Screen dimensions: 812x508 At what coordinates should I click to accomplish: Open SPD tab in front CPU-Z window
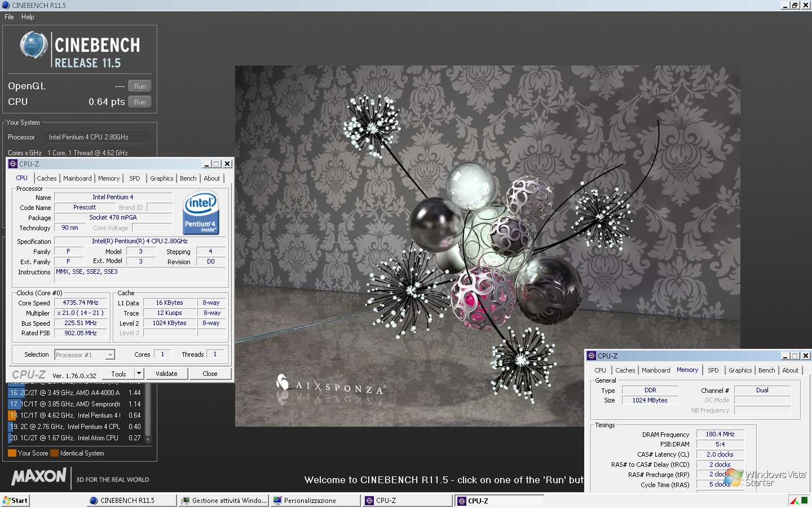point(135,178)
